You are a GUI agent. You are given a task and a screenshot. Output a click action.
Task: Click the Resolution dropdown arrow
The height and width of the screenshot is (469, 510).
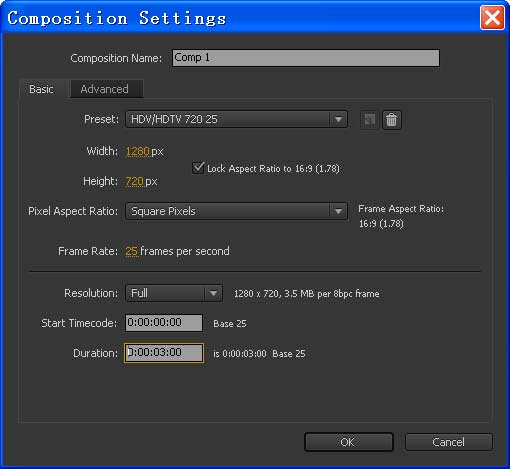[213, 293]
